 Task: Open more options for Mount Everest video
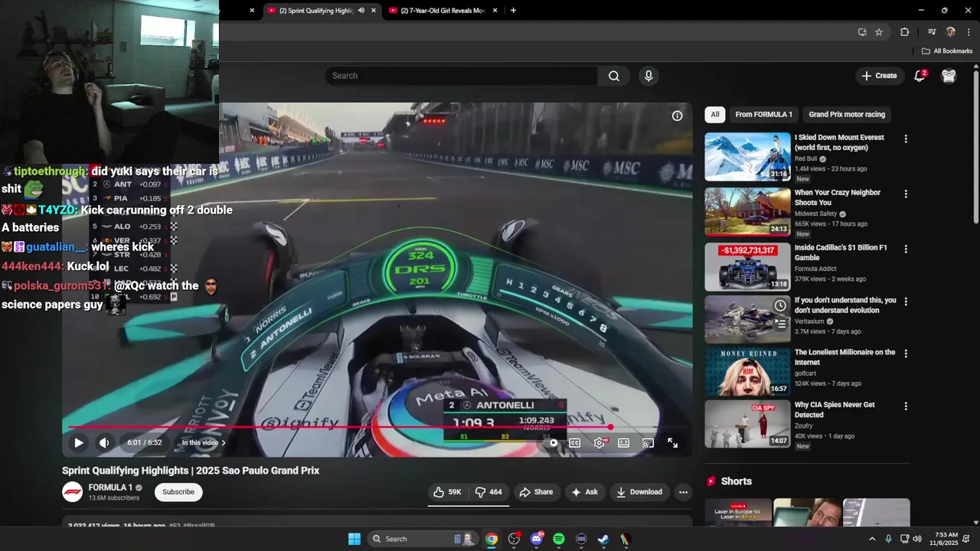[x=906, y=139]
